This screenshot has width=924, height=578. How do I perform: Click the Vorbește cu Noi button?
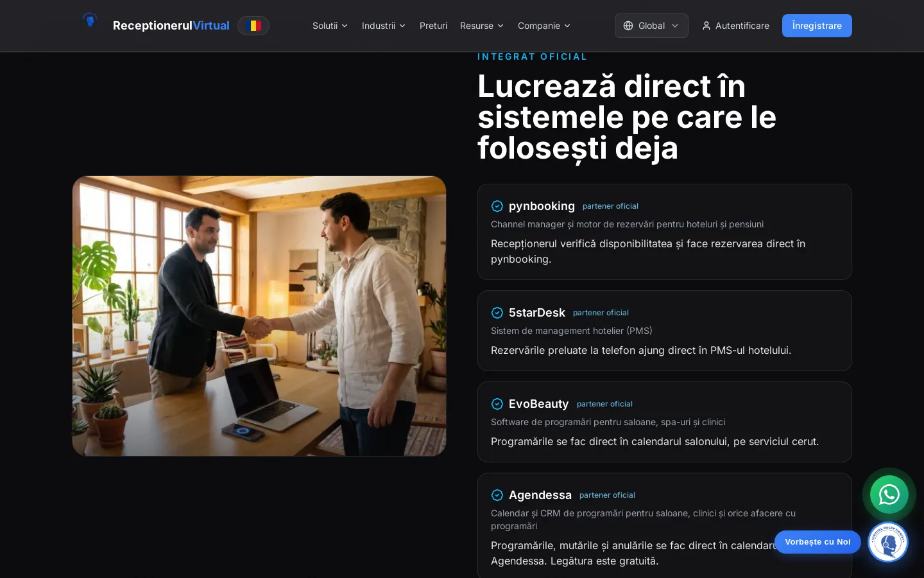coord(817,542)
